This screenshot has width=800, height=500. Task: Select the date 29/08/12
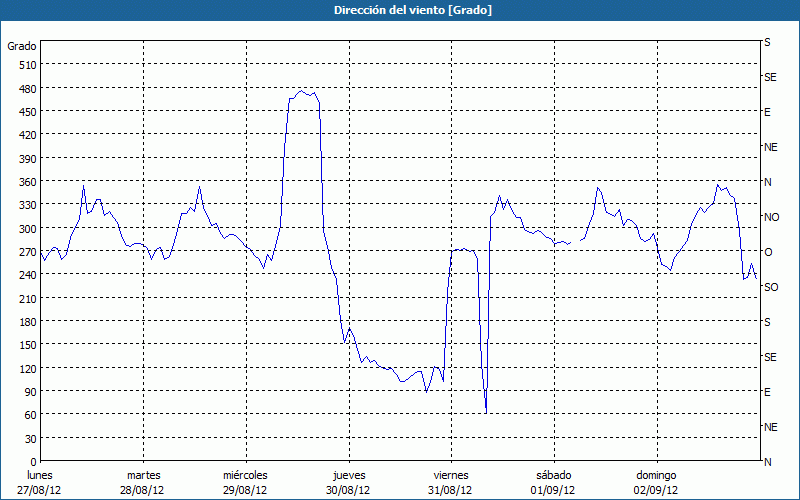(245, 490)
